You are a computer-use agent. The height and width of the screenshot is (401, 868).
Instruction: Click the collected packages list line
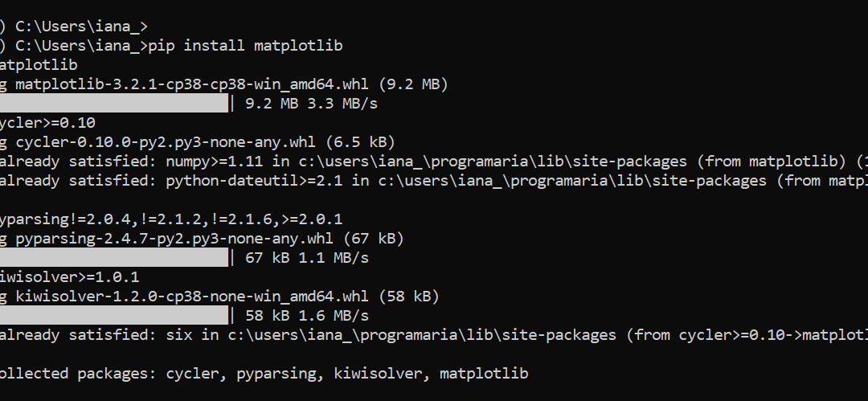[x=264, y=374]
